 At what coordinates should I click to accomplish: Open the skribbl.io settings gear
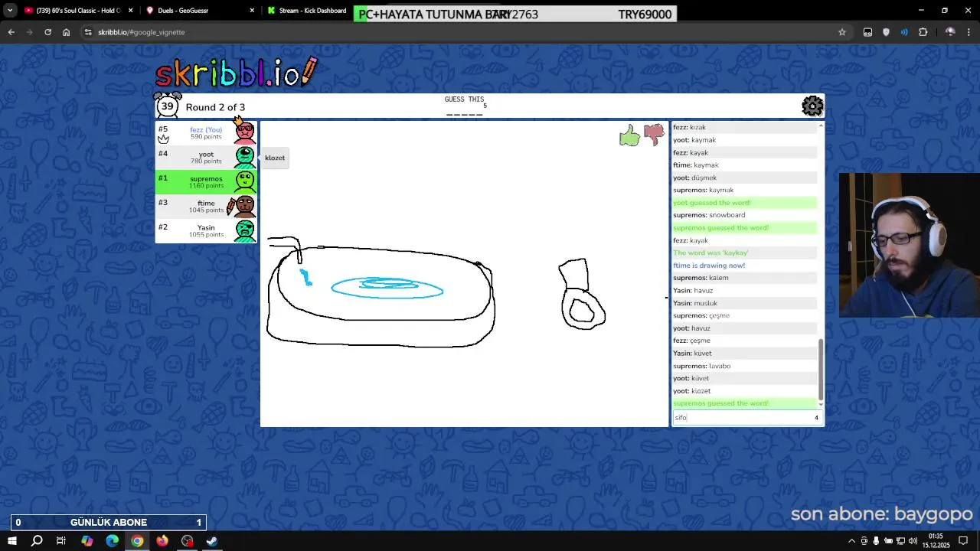(812, 106)
